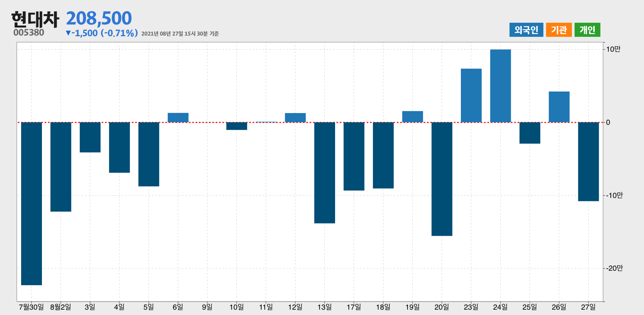644x315 pixels.
Task: Click the negative bar for 4일
Action: click(119, 148)
